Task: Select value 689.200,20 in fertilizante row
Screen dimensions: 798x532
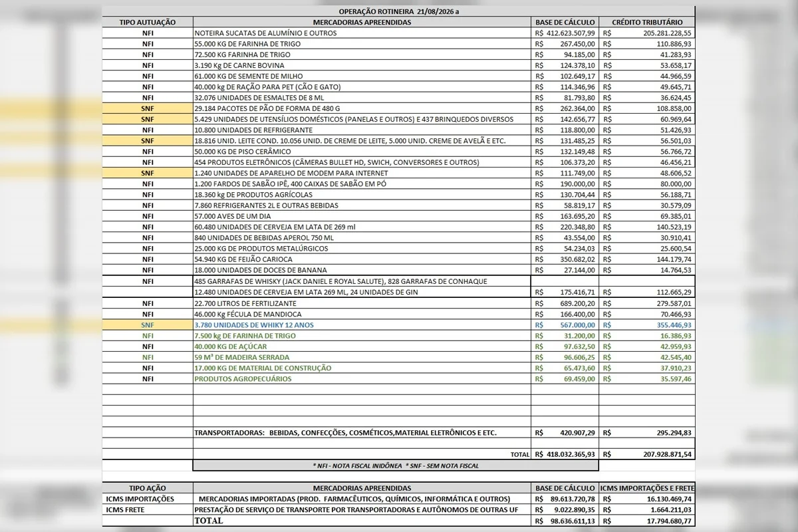Action: pyautogui.click(x=577, y=303)
